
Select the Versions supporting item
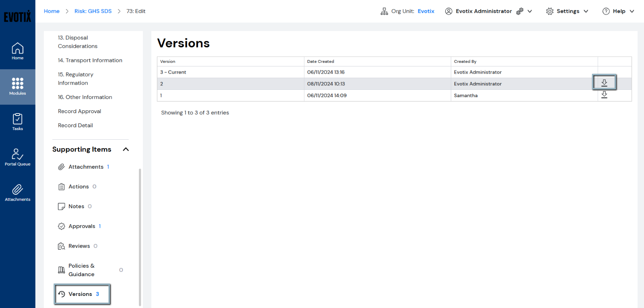(x=80, y=294)
